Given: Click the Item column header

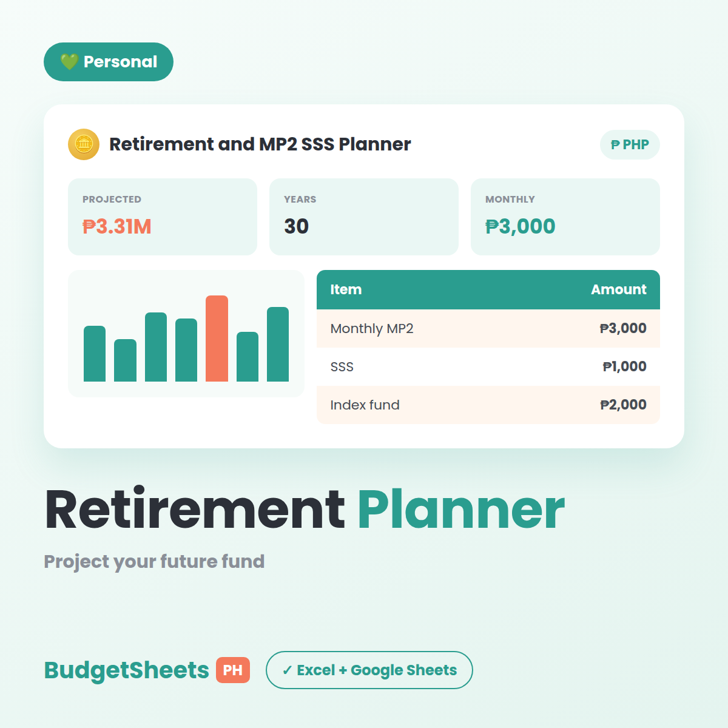Looking at the screenshot, I should pyautogui.click(x=346, y=289).
